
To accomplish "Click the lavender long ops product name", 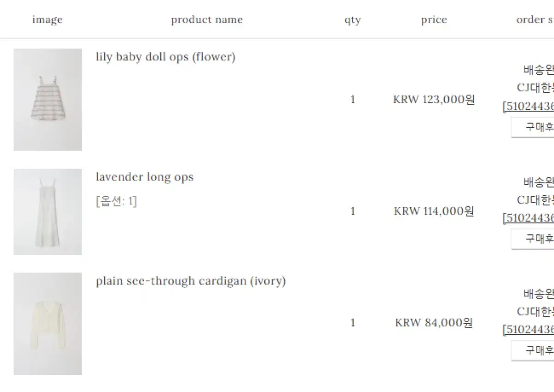I will pos(145,177).
